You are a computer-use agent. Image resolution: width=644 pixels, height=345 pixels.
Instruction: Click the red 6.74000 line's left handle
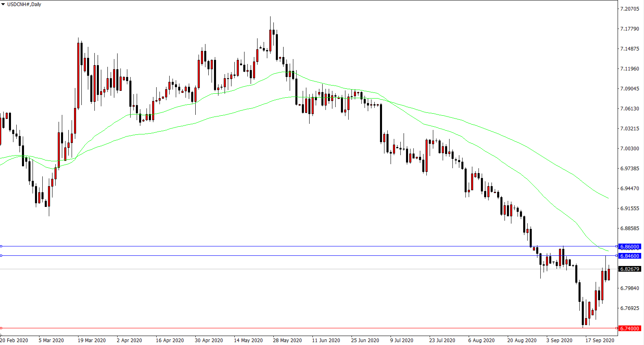click(x=1, y=328)
